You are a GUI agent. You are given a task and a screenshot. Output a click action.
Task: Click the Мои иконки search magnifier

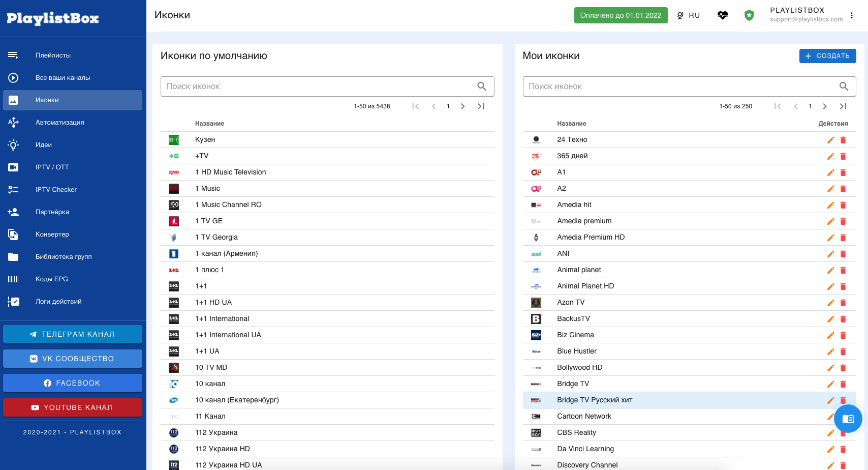[x=844, y=86]
